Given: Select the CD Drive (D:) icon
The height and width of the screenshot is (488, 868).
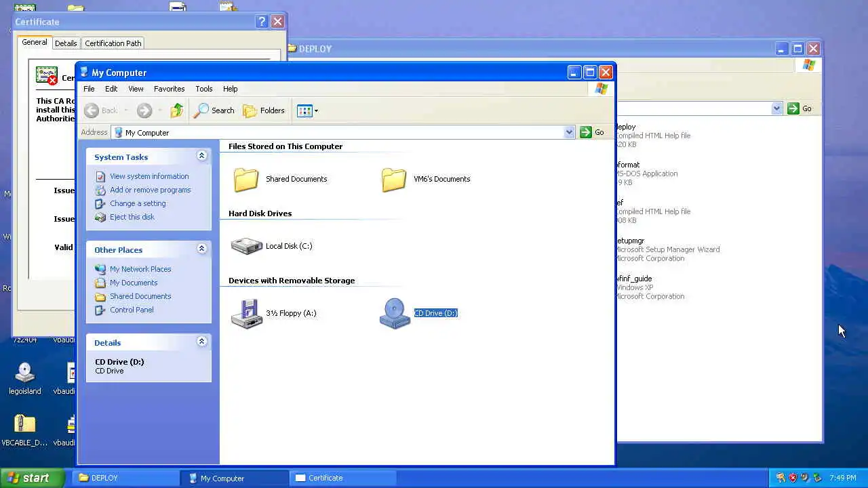Looking at the screenshot, I should [395, 313].
